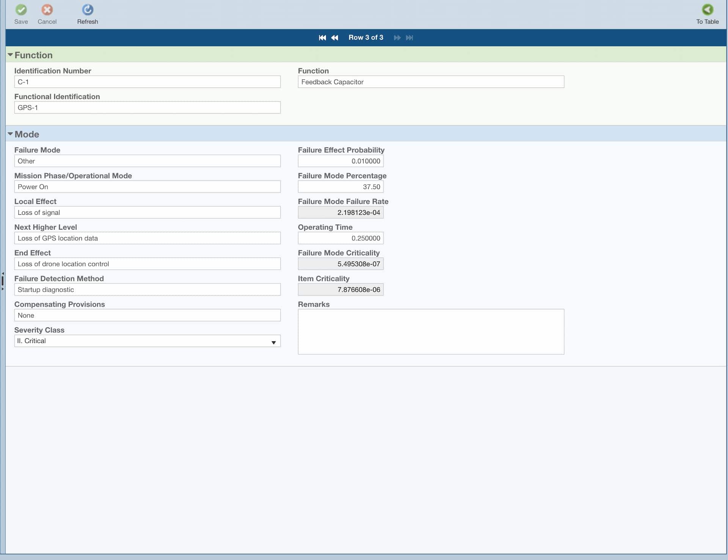The height and width of the screenshot is (560, 728).
Task: Select the Operating Time value field
Action: click(x=340, y=238)
